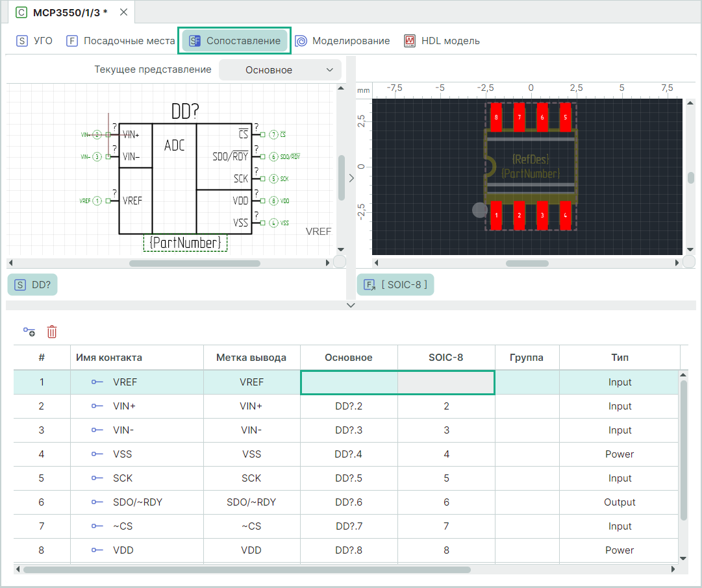
Task: Click the empty Основное cell in VREF row
Action: pyautogui.click(x=349, y=382)
